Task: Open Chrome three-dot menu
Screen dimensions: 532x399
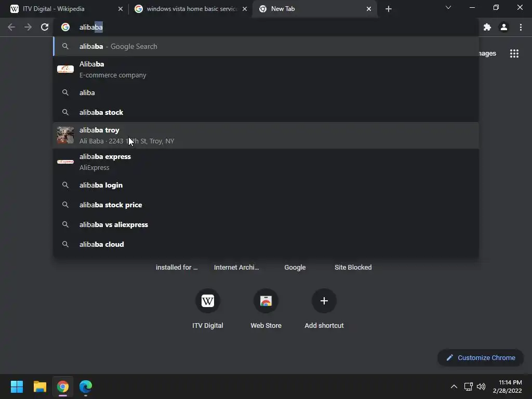Action: [x=521, y=27]
